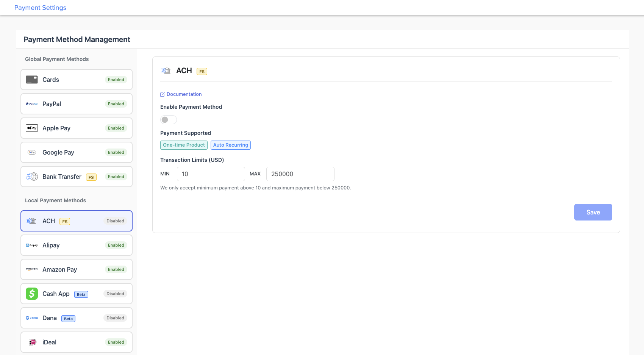Viewport: 644px width, 355px height.
Task: Click the Local Payment Methods heading
Action: click(55, 200)
